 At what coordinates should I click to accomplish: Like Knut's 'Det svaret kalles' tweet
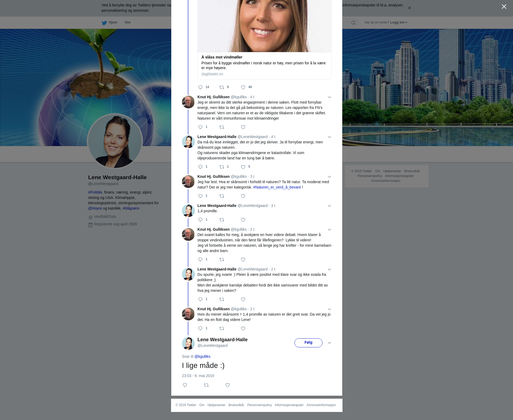pos(243,260)
